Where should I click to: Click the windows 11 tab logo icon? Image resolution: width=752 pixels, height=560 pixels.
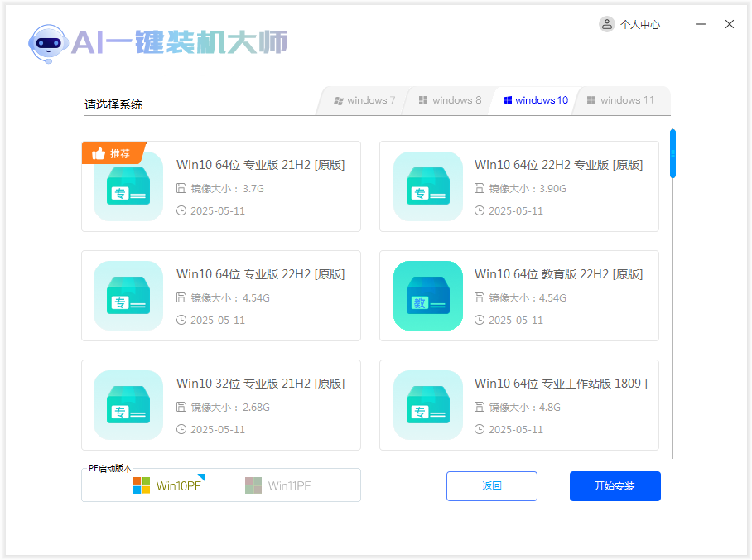coord(591,100)
